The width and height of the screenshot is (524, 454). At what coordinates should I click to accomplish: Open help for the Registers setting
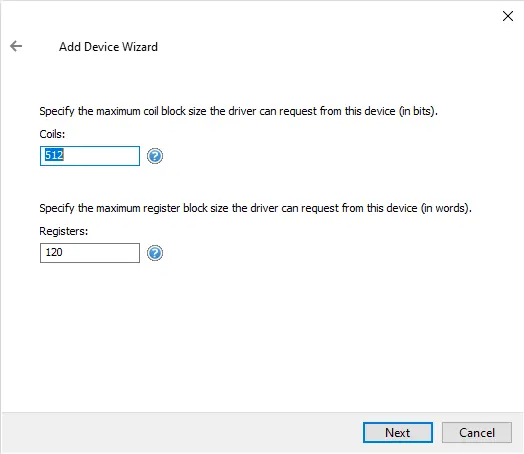tap(155, 253)
